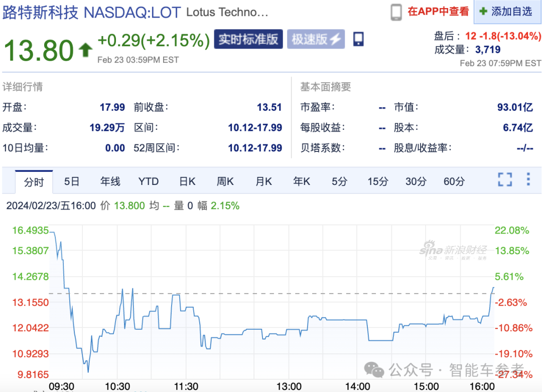
Task: Open the 日K chart tab
Action: point(187,181)
